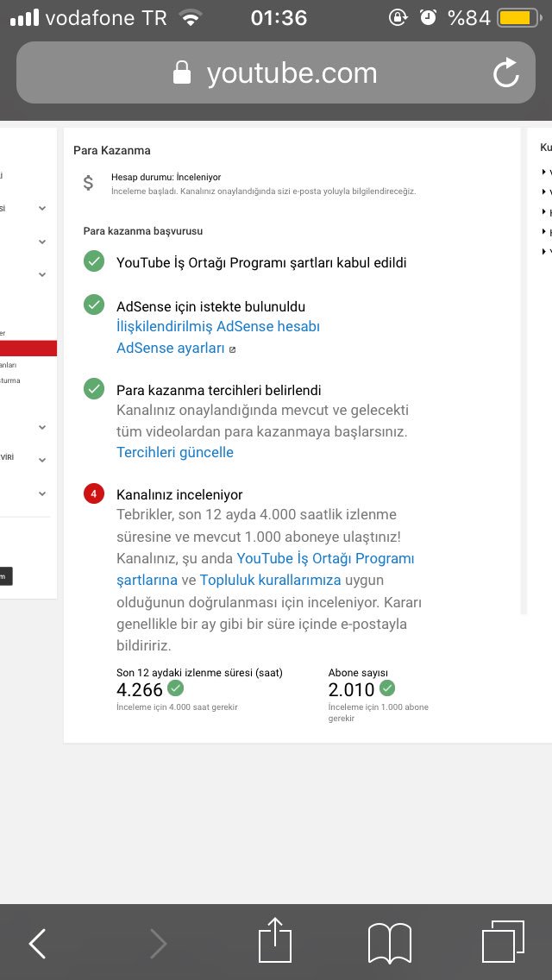Tap the external link icon after 'AdSense ayarları'
The image size is (552, 980).
pos(233,350)
